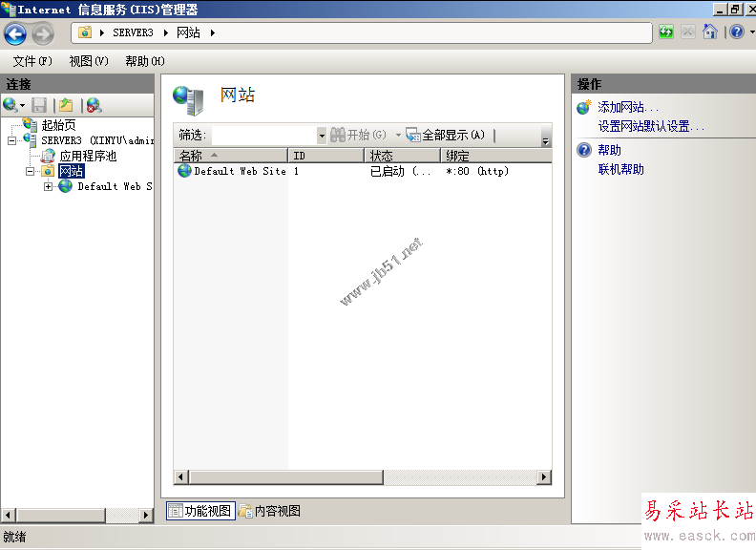The image size is (756, 550).
Task: Click the delete connection icon
Action: coord(94,105)
